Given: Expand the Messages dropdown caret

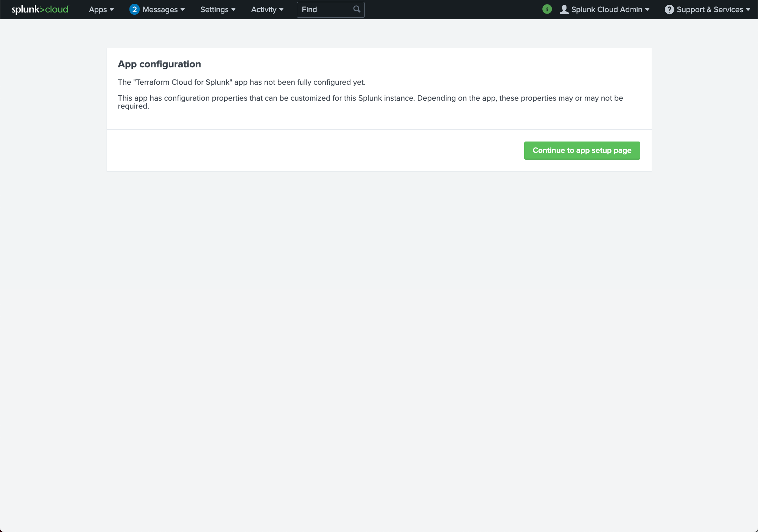Looking at the screenshot, I should [183, 9].
